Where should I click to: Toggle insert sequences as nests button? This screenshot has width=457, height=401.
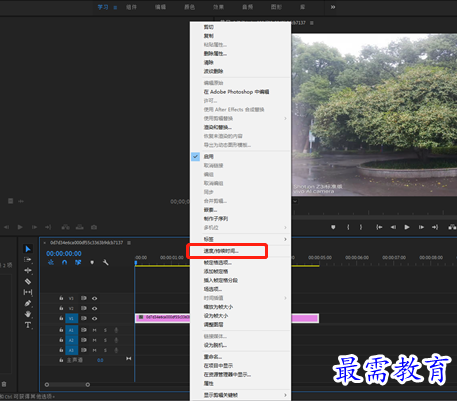click(51, 263)
